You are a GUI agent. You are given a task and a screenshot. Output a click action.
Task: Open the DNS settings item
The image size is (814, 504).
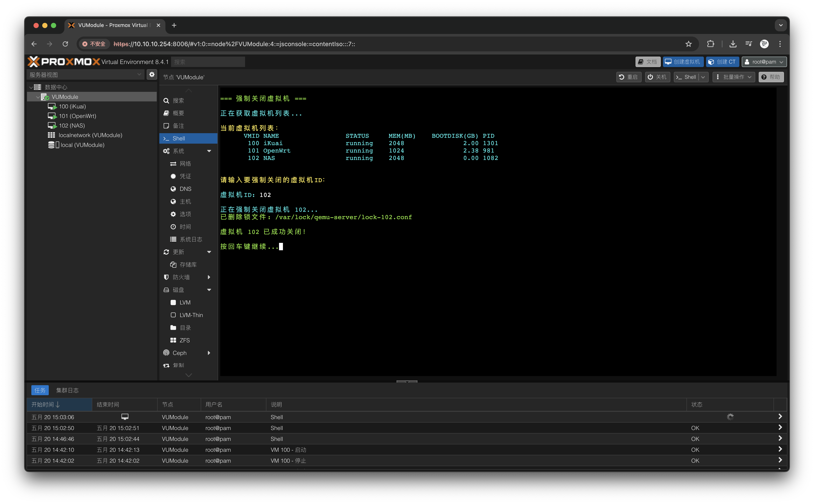[x=185, y=189]
